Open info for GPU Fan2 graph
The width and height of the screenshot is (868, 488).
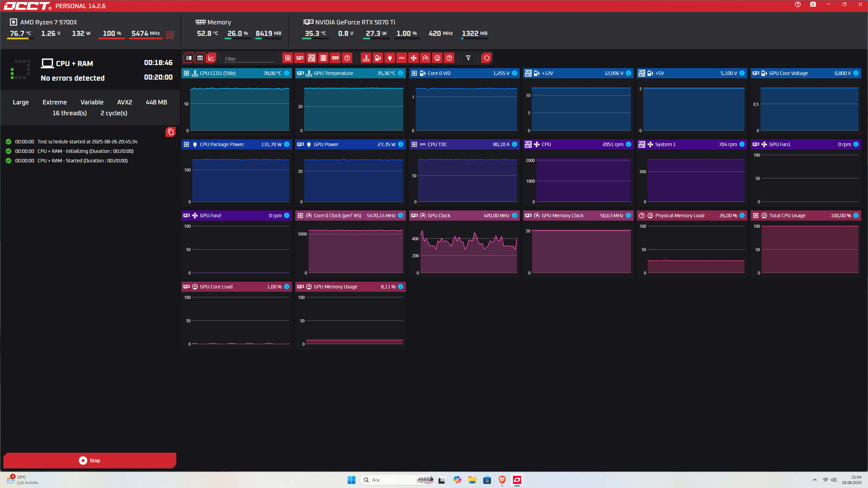click(x=287, y=216)
